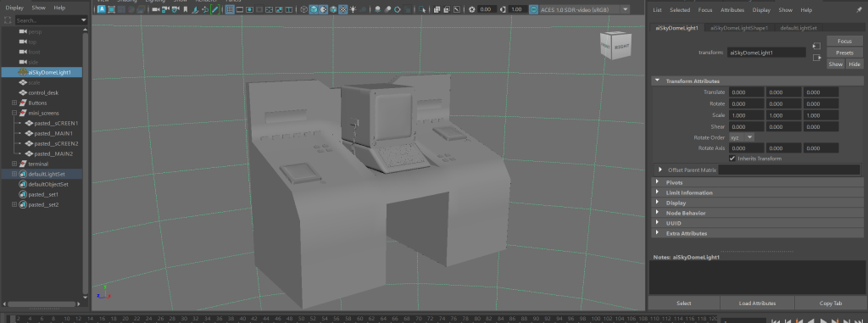Open the Rotate Order xyz dropdown
Screen dimensions: 868x323
(742, 137)
